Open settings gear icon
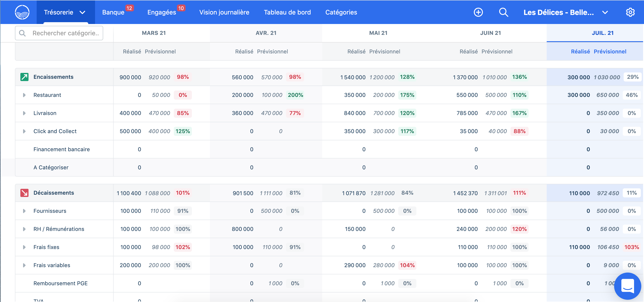Viewport: 644px width, 302px height. 630,12
